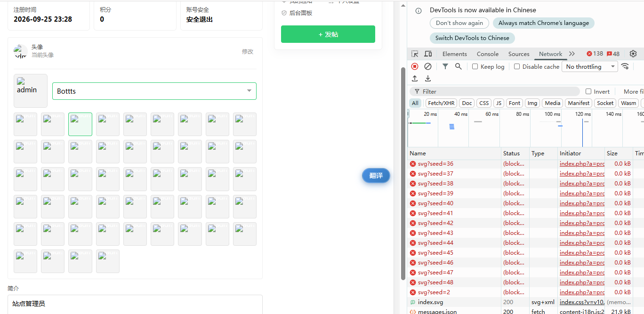Open the network search magnifier
Viewport: 644px width, 314px height.
point(459,66)
